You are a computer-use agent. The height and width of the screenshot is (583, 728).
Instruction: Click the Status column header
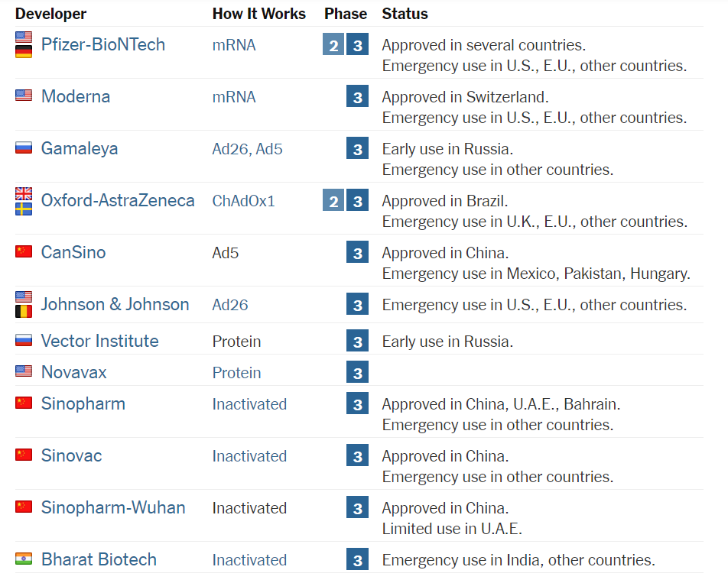(x=405, y=14)
